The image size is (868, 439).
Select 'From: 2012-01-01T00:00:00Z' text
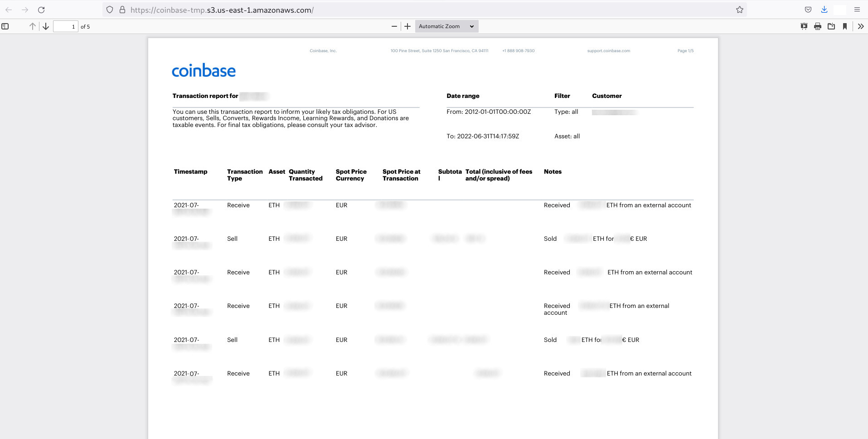coord(489,112)
